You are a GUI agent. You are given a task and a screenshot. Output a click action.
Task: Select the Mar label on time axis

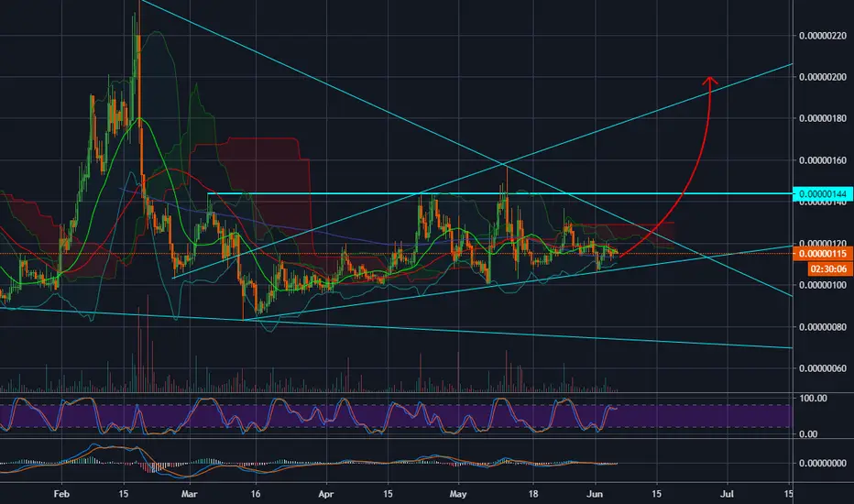pyautogui.click(x=189, y=494)
